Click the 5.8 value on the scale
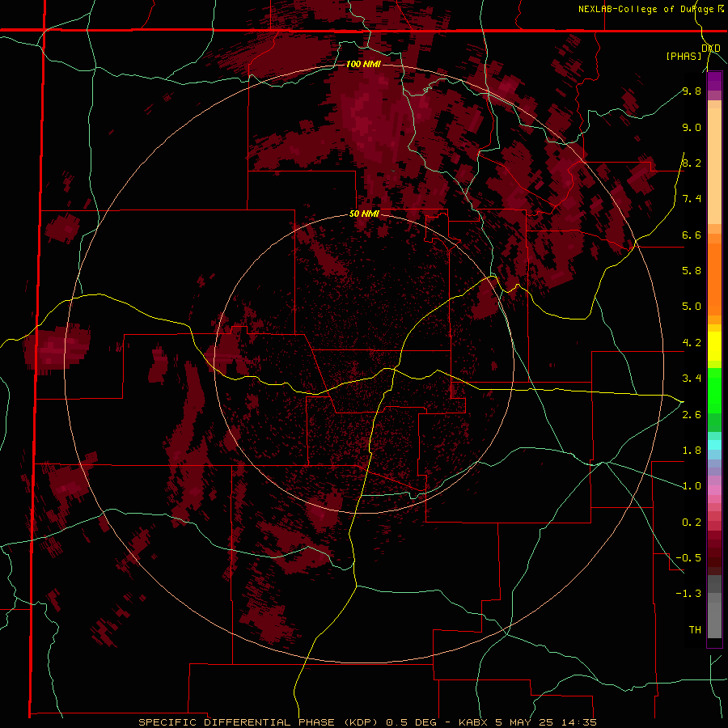Screen dimensions: 728x728 point(692,270)
